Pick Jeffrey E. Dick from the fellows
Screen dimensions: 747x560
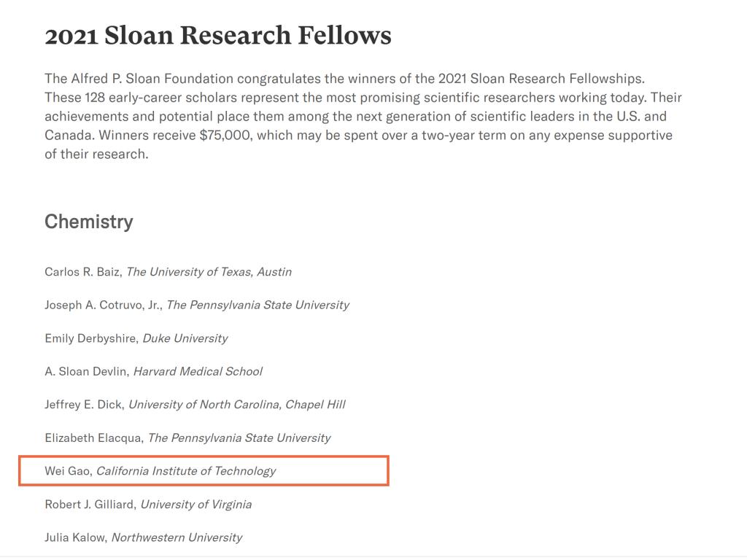tap(83, 405)
